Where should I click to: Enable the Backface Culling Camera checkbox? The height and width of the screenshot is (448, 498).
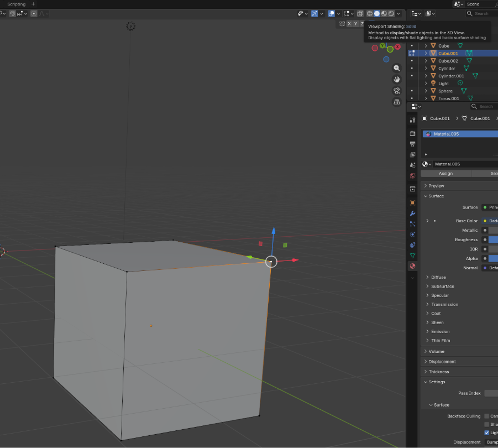point(486,416)
